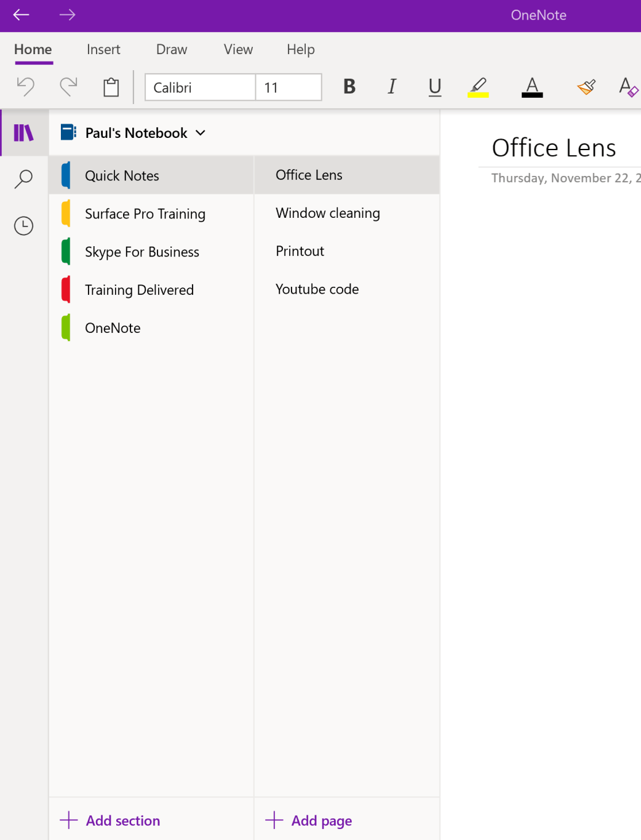The height and width of the screenshot is (840, 641).
Task: Click the Paste clipboard icon
Action: [111, 87]
